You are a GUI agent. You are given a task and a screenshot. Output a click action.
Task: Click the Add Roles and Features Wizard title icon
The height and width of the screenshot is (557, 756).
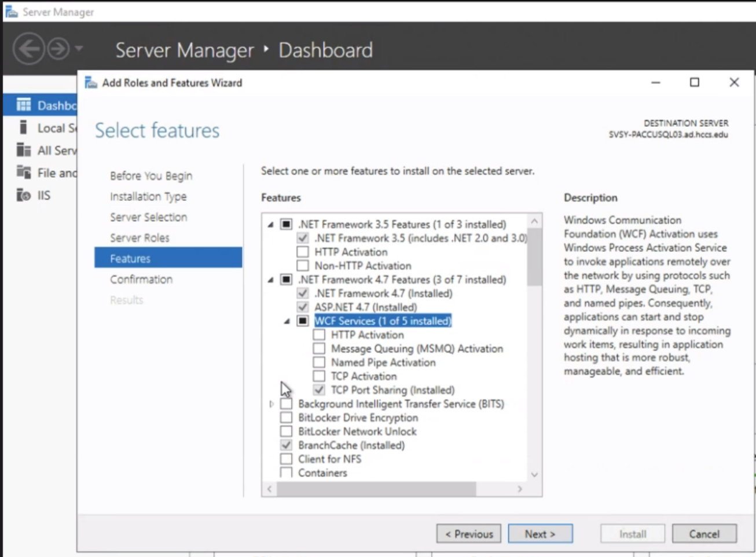(x=91, y=83)
